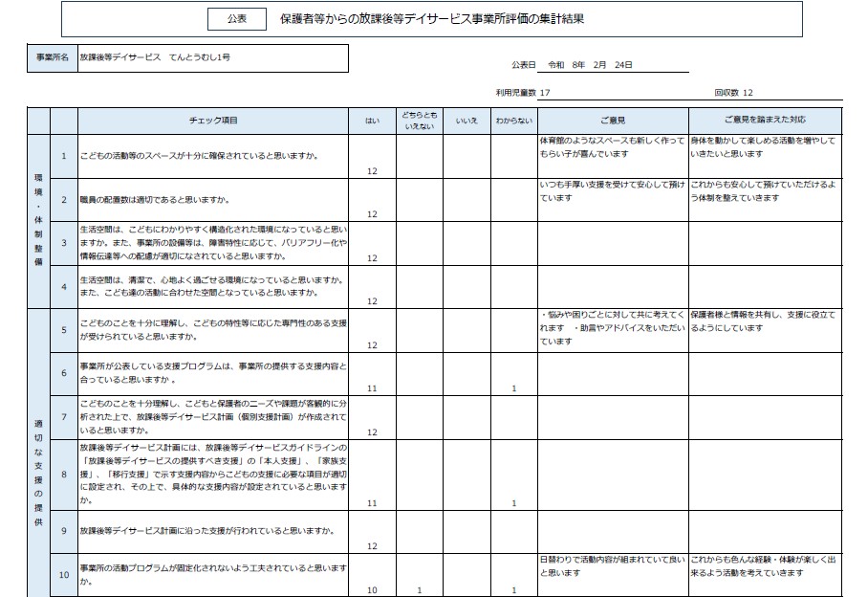Viewport: 868px width, 597px height.
Task: Select the チェック項目 column header
Action: point(213,121)
